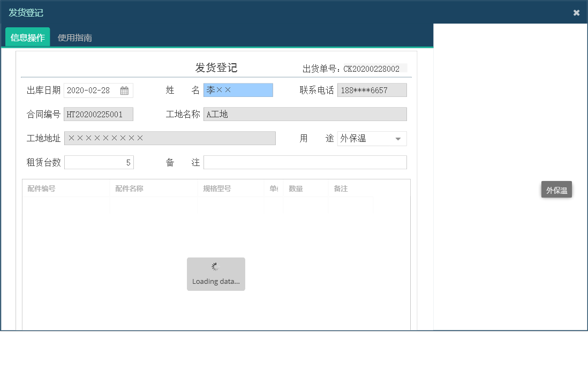Click the 外保温 tag on the right
This screenshot has height=377, width=588.
[556, 189]
